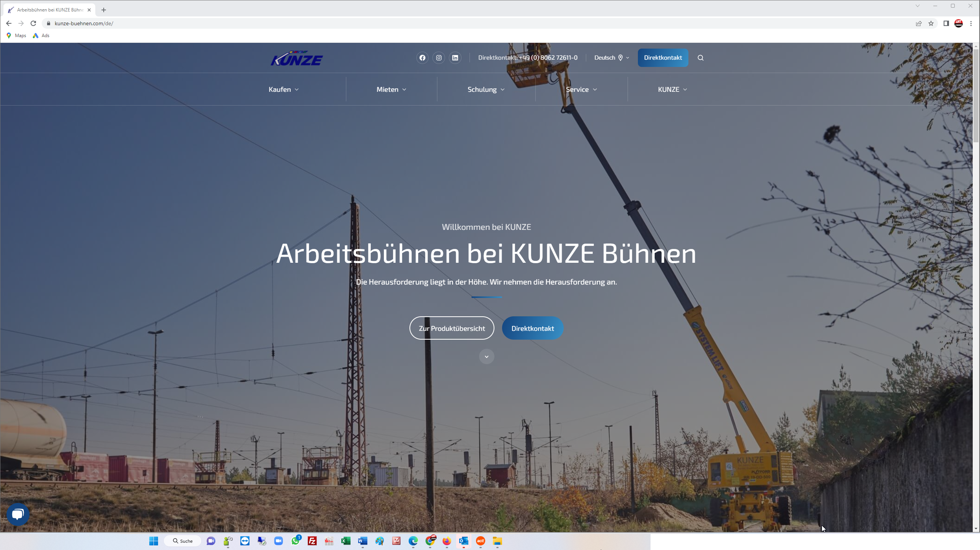Click the taskbar Suche search box
Screen dimensions: 980x550
(x=183, y=541)
